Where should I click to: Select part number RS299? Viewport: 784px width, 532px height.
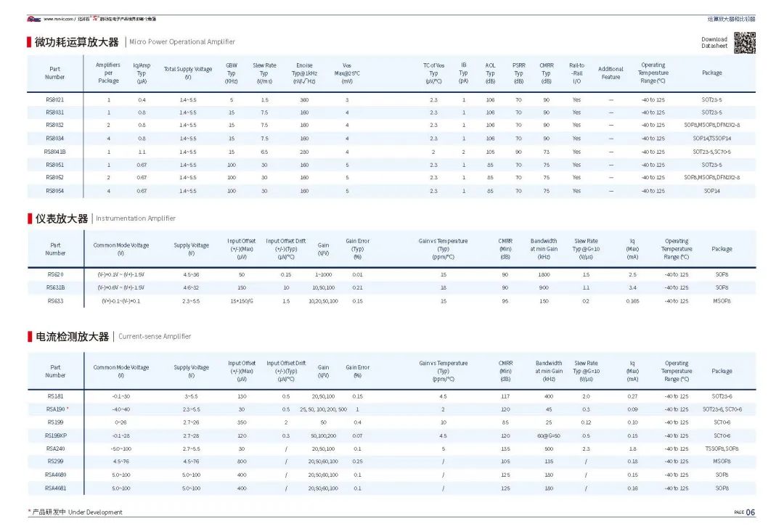click(55, 462)
